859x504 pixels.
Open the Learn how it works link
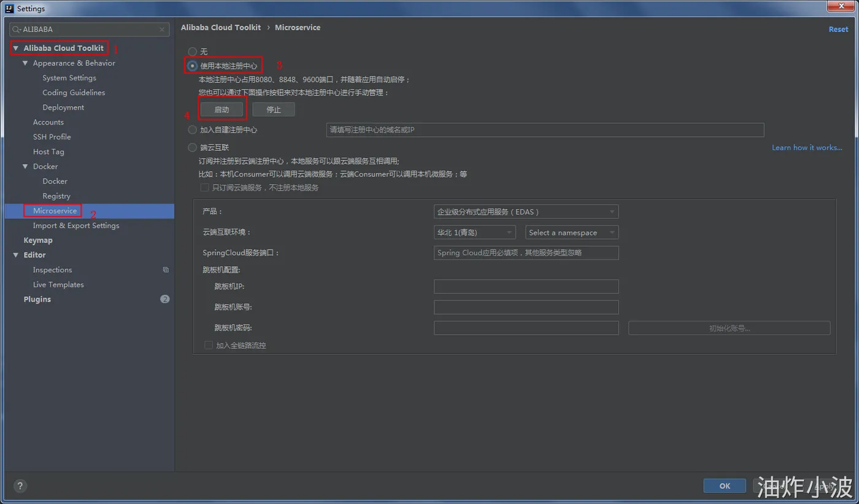[x=807, y=148]
